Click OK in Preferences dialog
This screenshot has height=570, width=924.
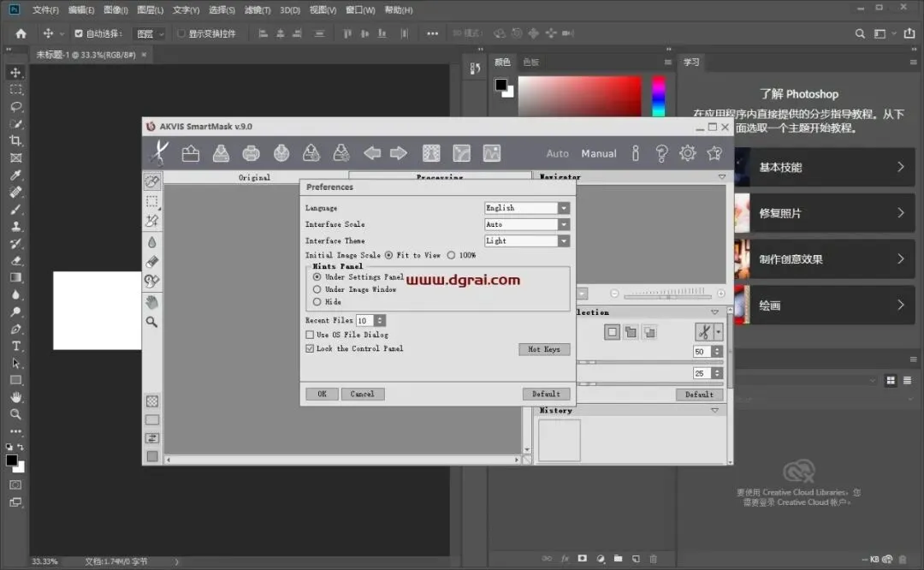(322, 394)
